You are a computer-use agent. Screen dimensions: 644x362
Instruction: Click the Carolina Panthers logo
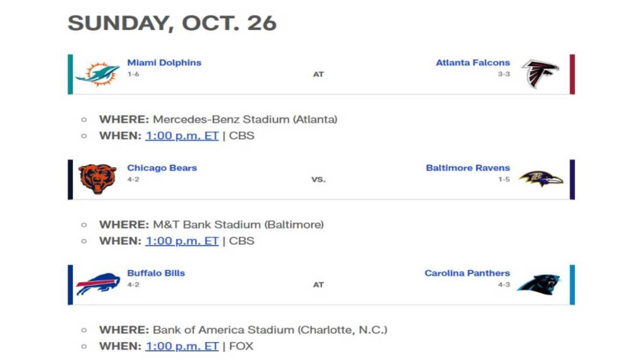[539, 284]
